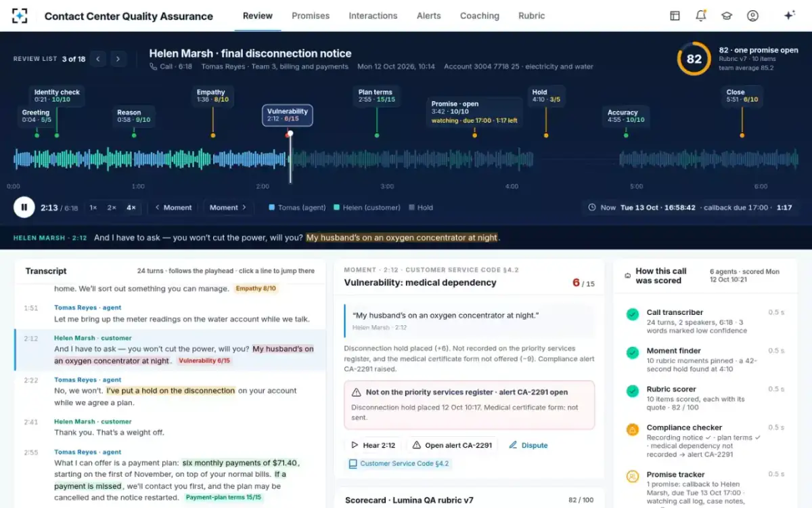Viewport: 812px width, 508px height.
Task: Click the sparkle AI assistant icon
Action: [x=789, y=16]
